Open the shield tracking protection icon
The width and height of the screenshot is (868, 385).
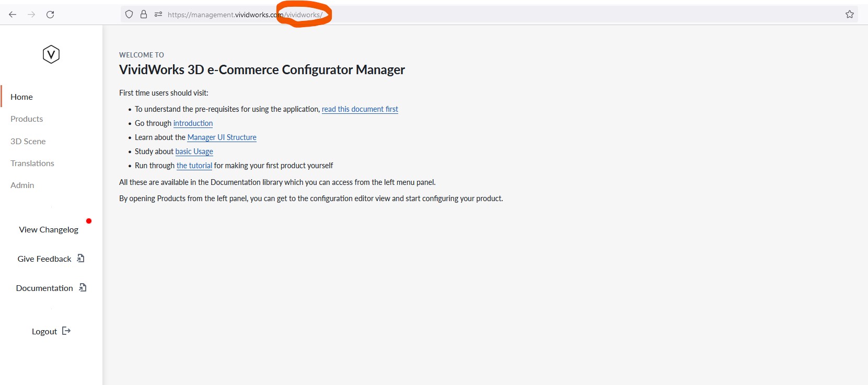coord(129,15)
